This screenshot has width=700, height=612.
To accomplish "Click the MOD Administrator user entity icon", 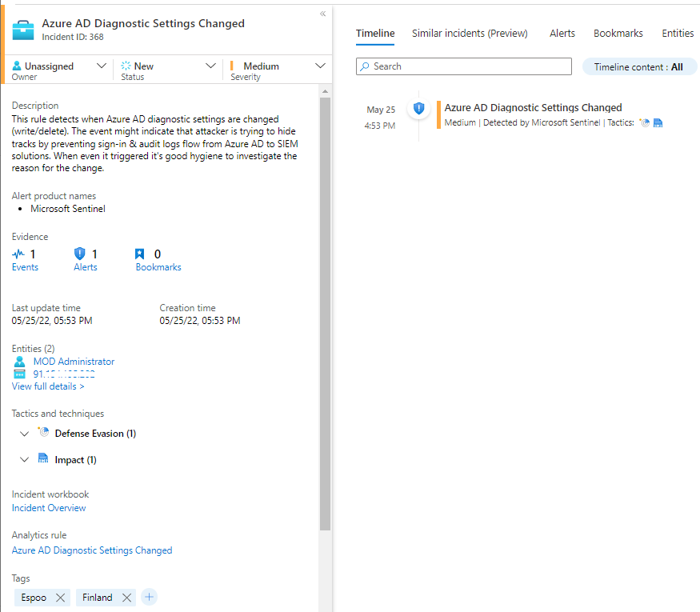I will click(x=20, y=362).
